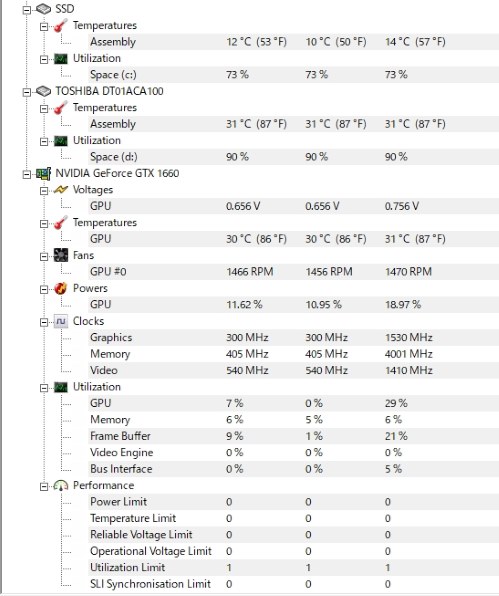Select the Utilization Limit row
499x596 pixels.
tap(293, 567)
